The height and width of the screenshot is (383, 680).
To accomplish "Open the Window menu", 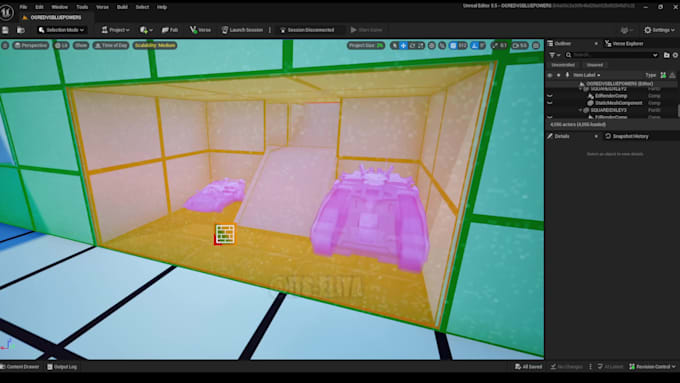I will point(59,7).
